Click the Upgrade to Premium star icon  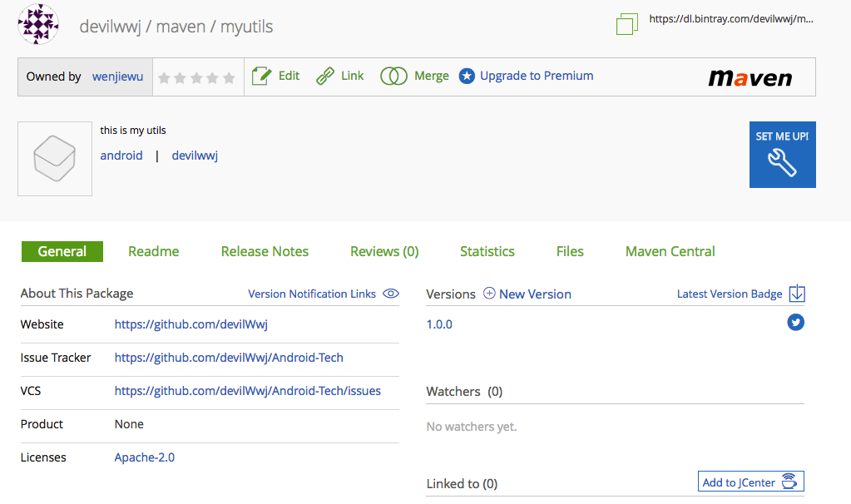(467, 77)
